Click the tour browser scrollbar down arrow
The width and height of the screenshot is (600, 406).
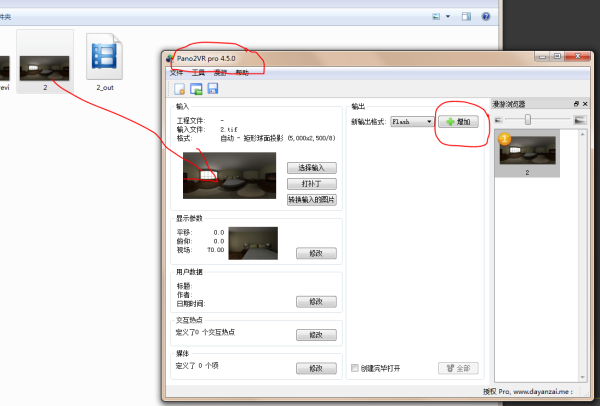coord(582,377)
